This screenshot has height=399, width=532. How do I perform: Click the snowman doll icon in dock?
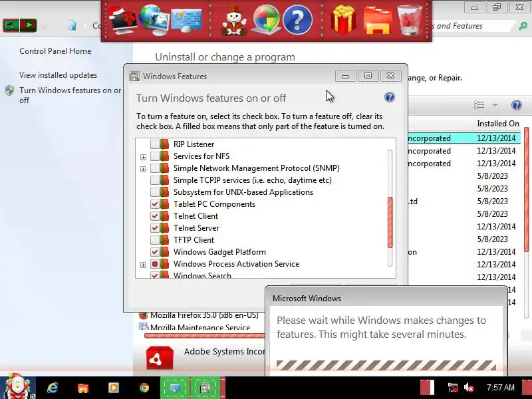click(x=234, y=21)
